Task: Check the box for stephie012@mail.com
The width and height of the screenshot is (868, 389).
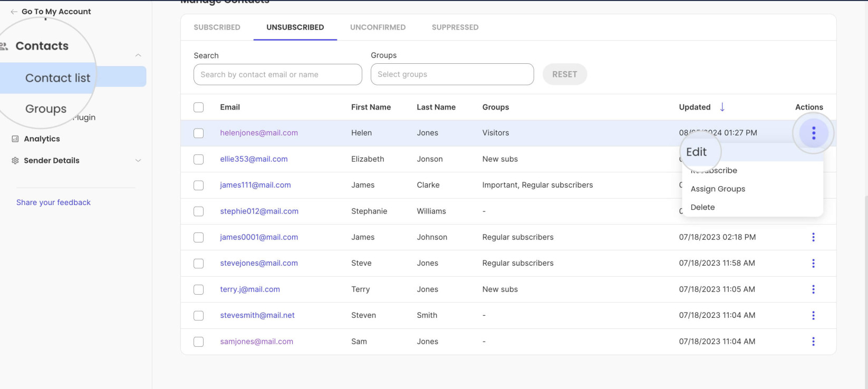Action: click(198, 211)
